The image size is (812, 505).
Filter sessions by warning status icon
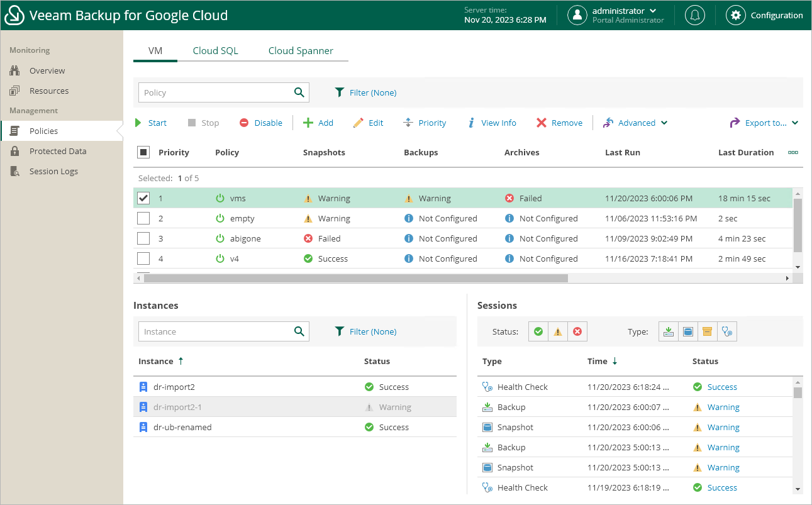[x=557, y=332]
